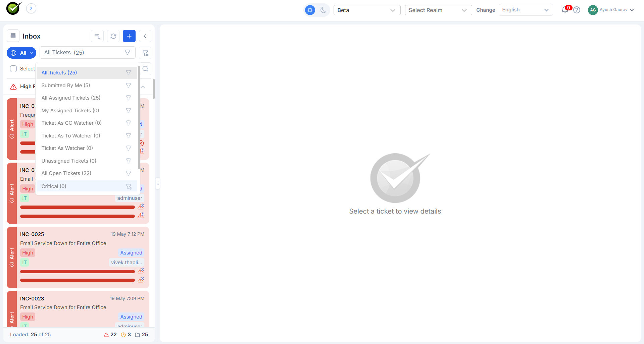Create a new ticket with plus button
The width and height of the screenshot is (644, 344).
pyautogui.click(x=129, y=36)
